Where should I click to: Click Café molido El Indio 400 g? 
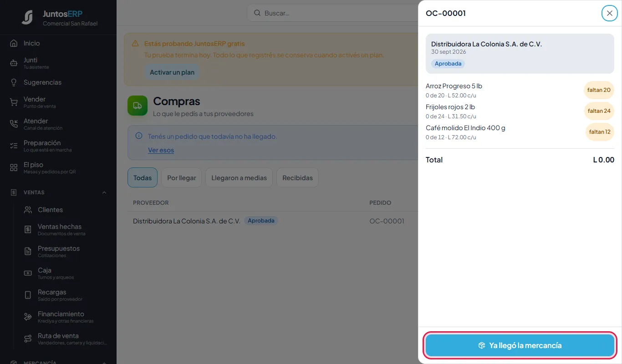pos(465,128)
